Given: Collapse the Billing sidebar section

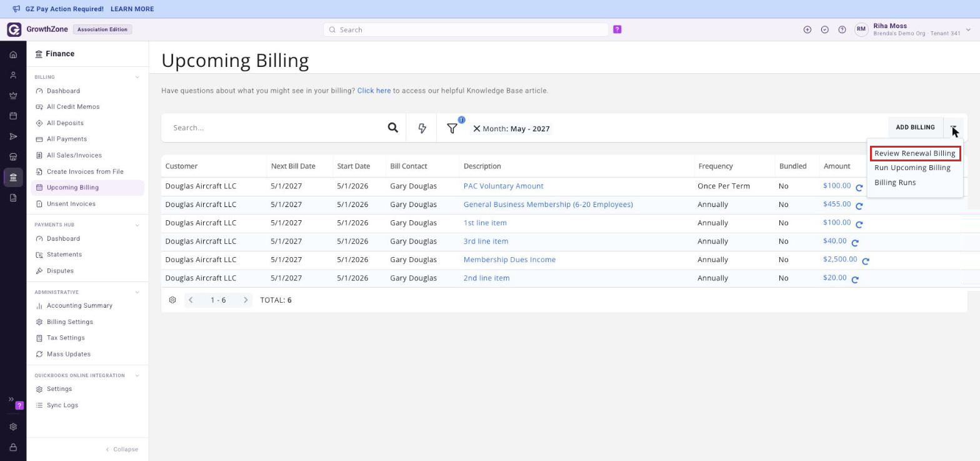Looking at the screenshot, I should click(x=137, y=78).
